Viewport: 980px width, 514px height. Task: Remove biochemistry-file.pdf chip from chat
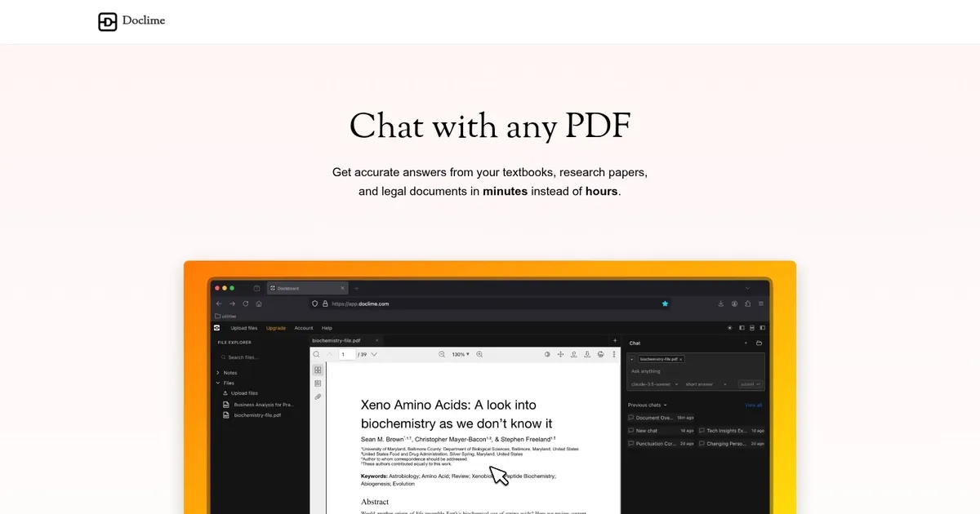[x=681, y=359]
